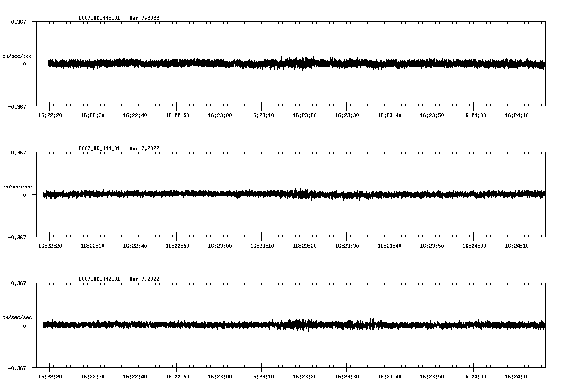Click 16:24:10 time label under HNZ plot
Viewport: 576px width, 392px height.
[x=517, y=376]
